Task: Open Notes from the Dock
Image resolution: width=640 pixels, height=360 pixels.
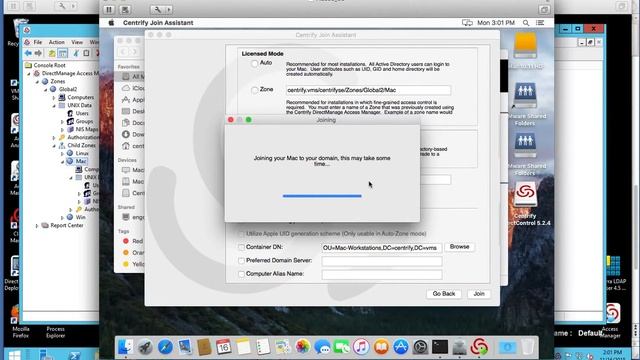Action: coord(243,347)
